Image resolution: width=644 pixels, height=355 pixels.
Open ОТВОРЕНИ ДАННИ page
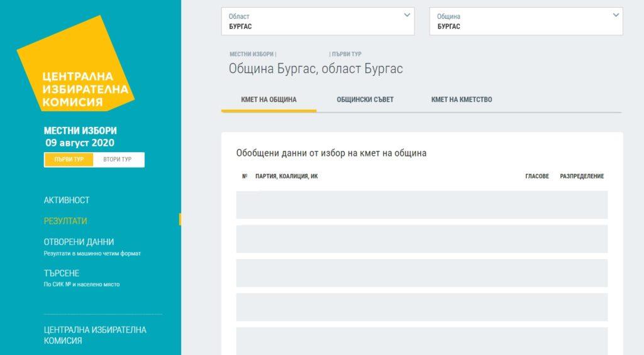tap(79, 242)
